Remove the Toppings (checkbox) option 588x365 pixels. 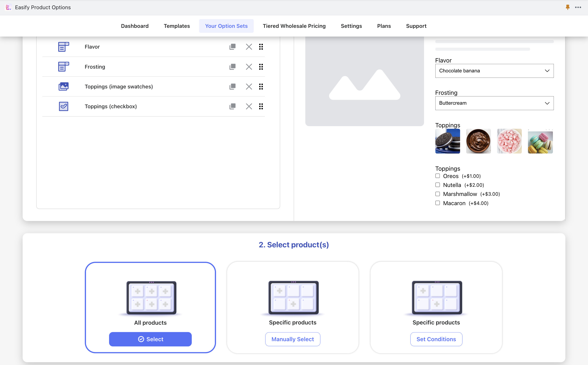coord(249,107)
